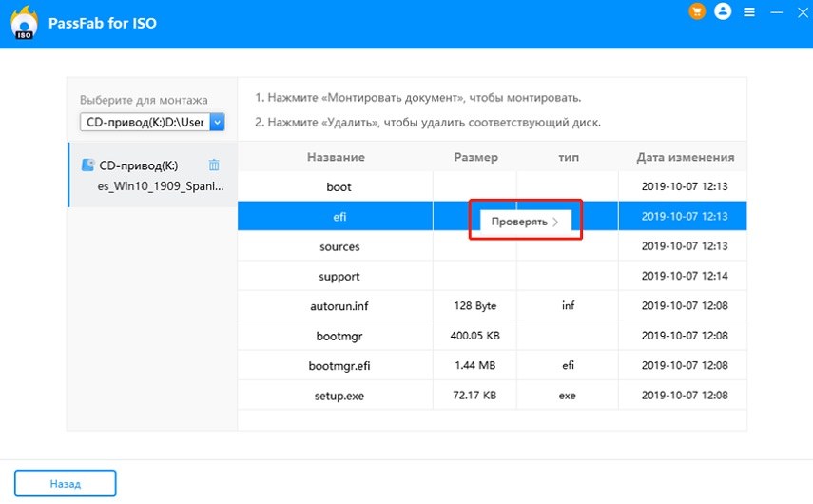Screen dimensions: 813x504
Task: Select the setup.exe file row
Action: tap(339, 395)
